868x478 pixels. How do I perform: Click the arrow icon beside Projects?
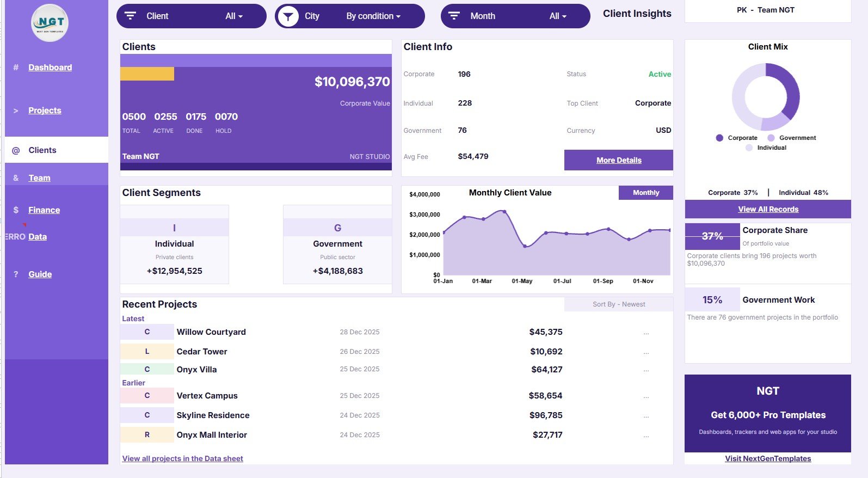(x=16, y=111)
